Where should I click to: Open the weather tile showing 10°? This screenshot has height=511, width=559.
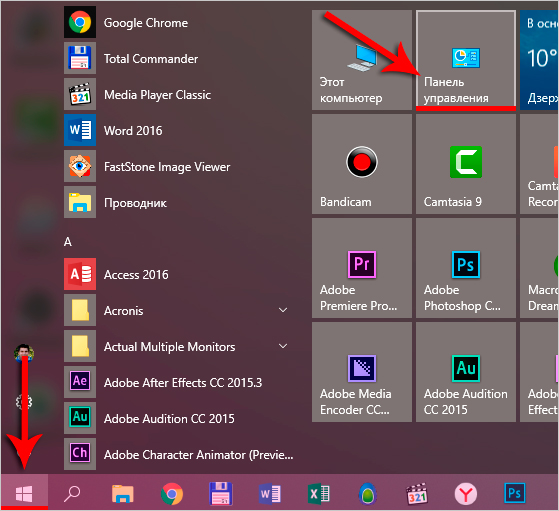[539, 60]
